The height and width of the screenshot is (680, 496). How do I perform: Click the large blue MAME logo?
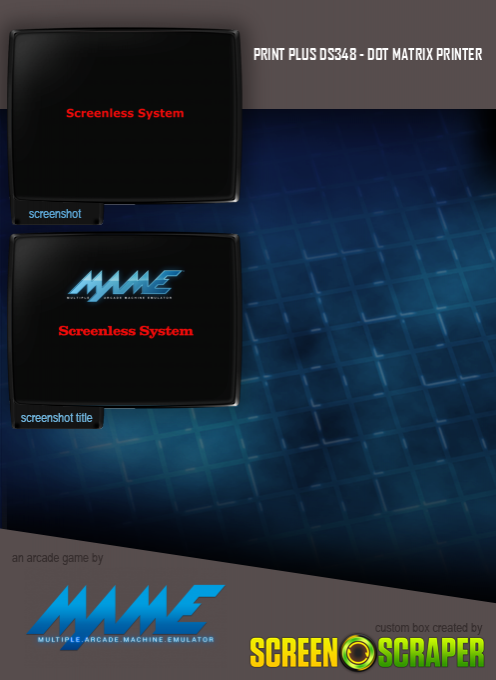126,616
